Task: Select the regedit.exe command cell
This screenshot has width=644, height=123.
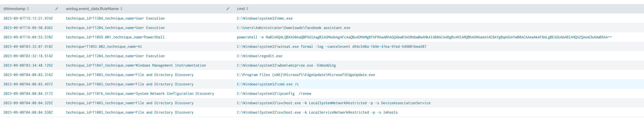Action: click(260, 56)
